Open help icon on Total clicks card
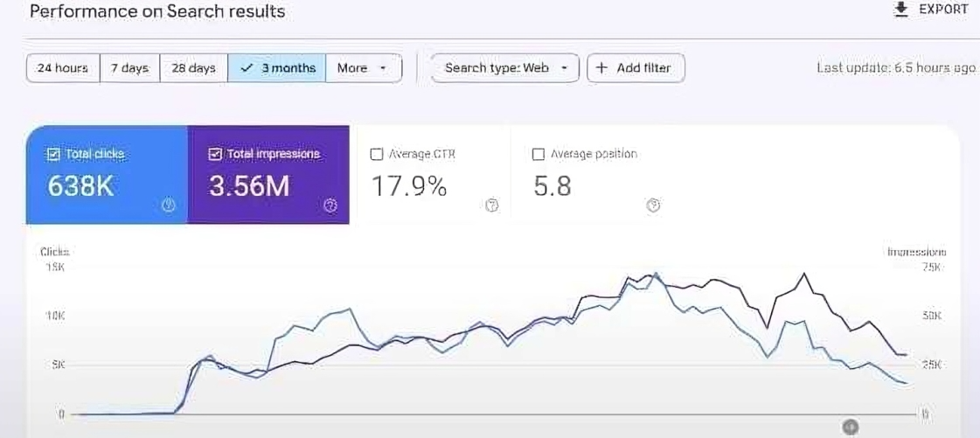Screen dimensions: 980x438 click(x=170, y=205)
